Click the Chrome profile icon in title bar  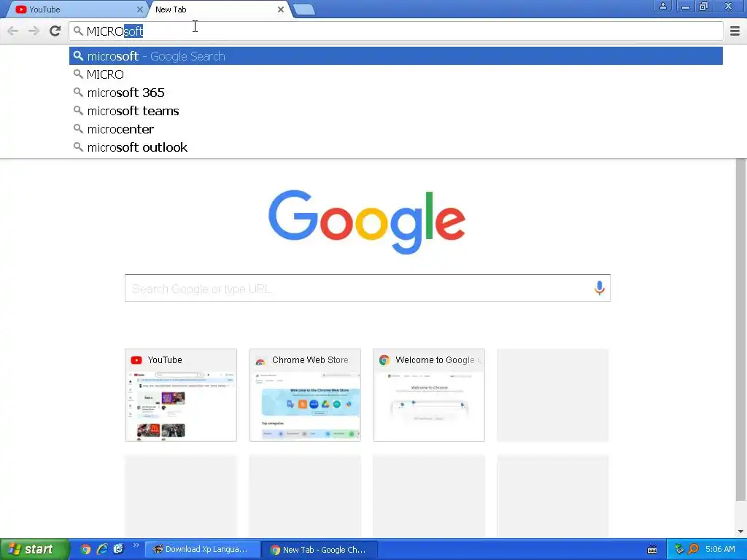coord(662,6)
